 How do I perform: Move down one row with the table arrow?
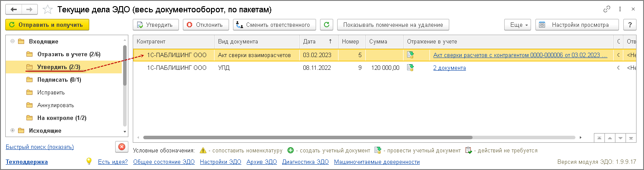pos(620,138)
